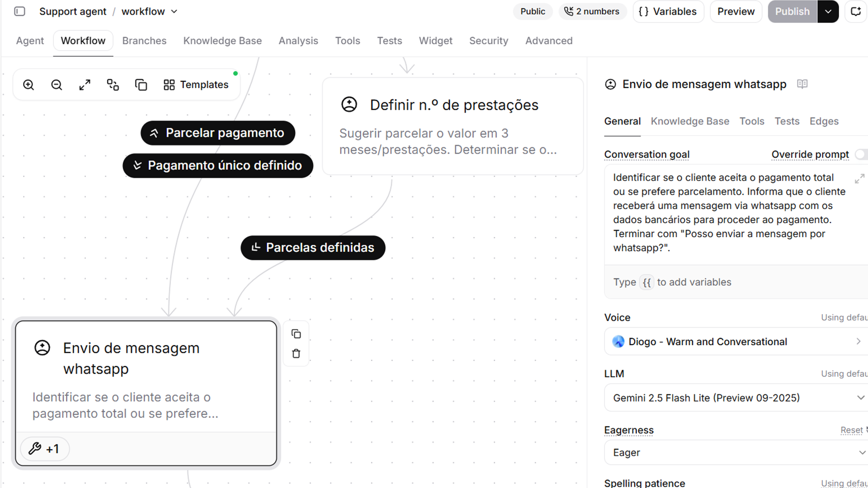Open the Templates gallery
The width and height of the screenshot is (868, 488).
pyautogui.click(x=196, y=85)
